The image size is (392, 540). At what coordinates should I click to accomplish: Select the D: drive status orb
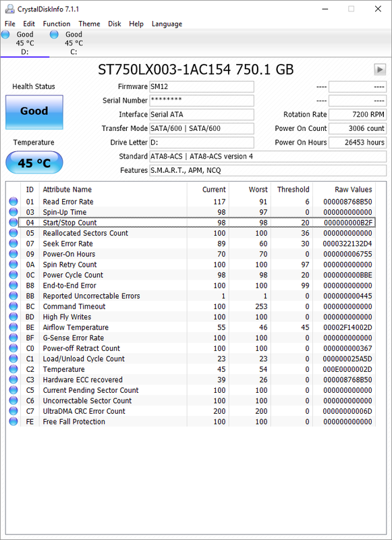(5, 34)
